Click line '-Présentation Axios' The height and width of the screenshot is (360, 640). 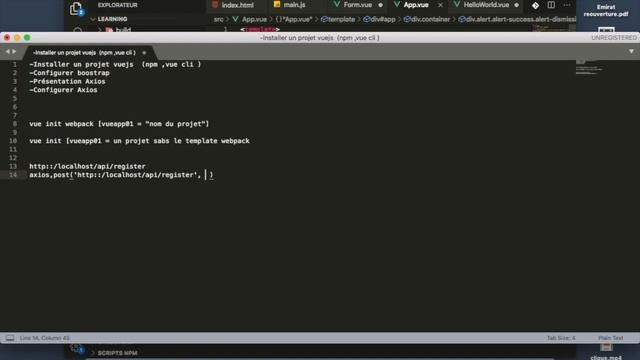coord(67,82)
